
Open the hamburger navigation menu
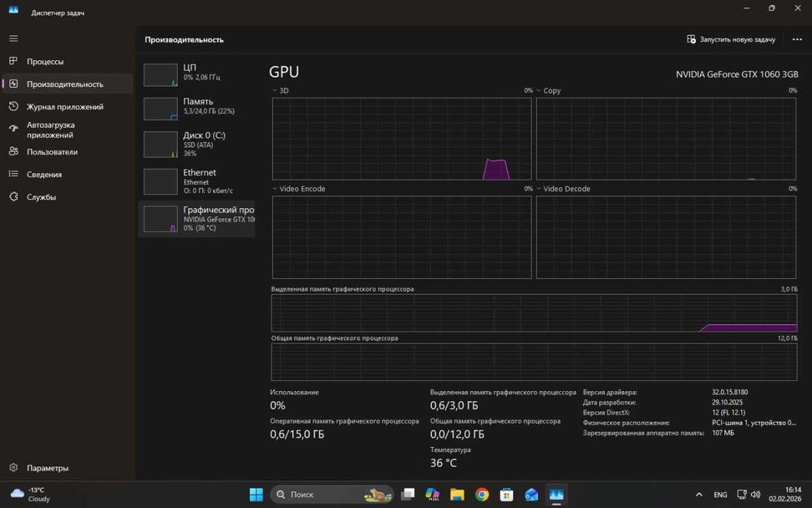click(x=14, y=38)
